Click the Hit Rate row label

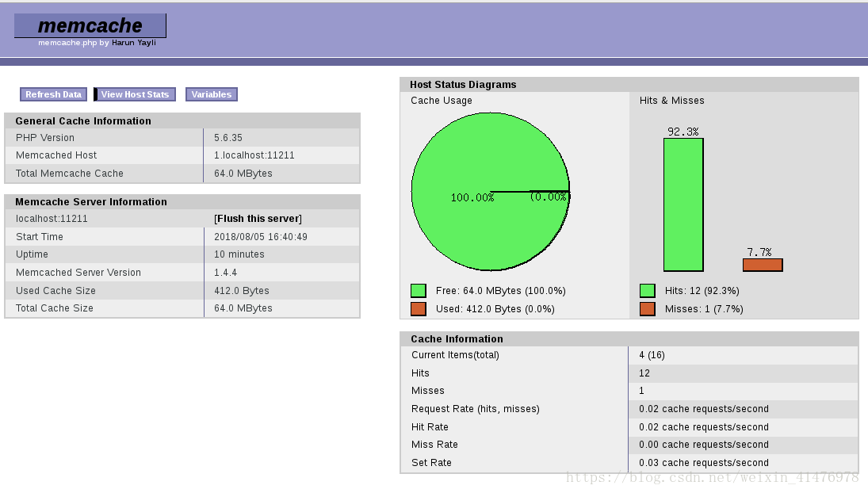(430, 427)
